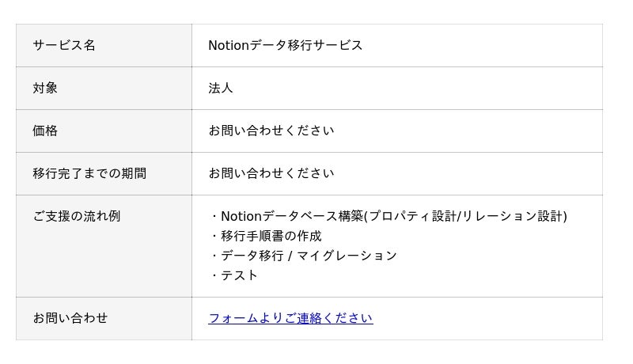The width and height of the screenshot is (633, 364).
Task: Click the お問い合わせ row label
Action: click(70, 318)
